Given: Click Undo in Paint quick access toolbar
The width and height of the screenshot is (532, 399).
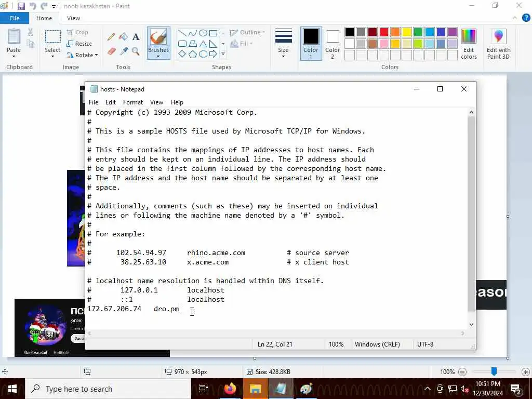Looking at the screenshot, I should tap(33, 6).
